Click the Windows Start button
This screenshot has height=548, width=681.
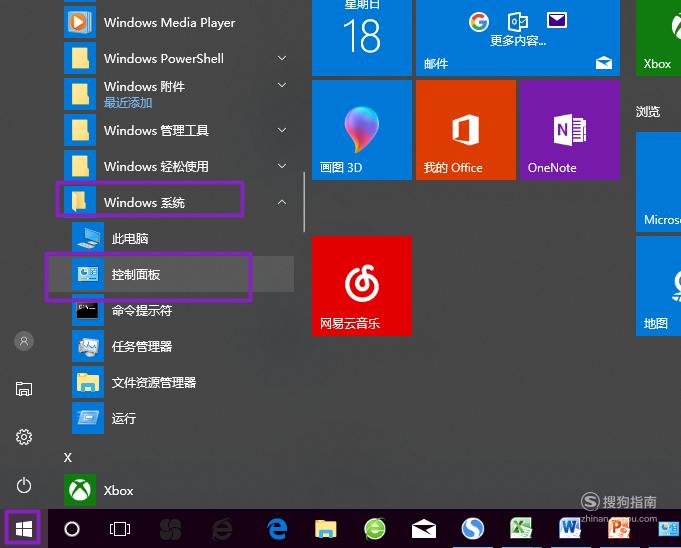23,528
